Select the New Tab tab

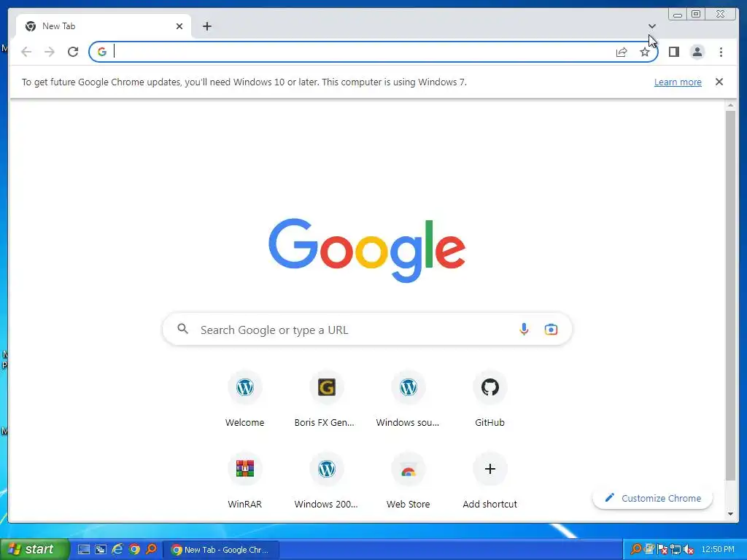(104, 26)
